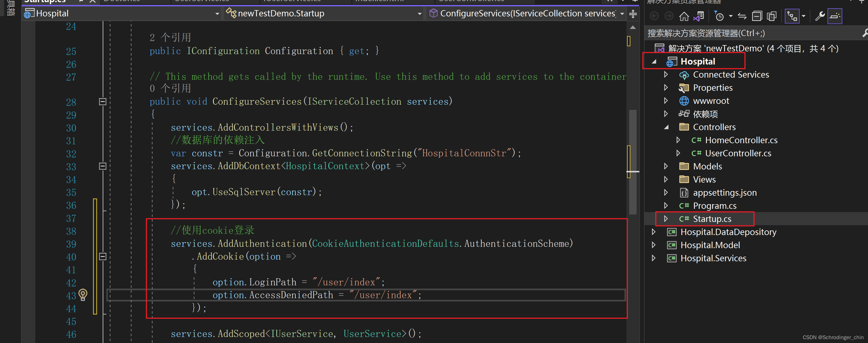Toggle Show All Files in Solution Explorer
Screen dimensions: 868x343
point(772,16)
